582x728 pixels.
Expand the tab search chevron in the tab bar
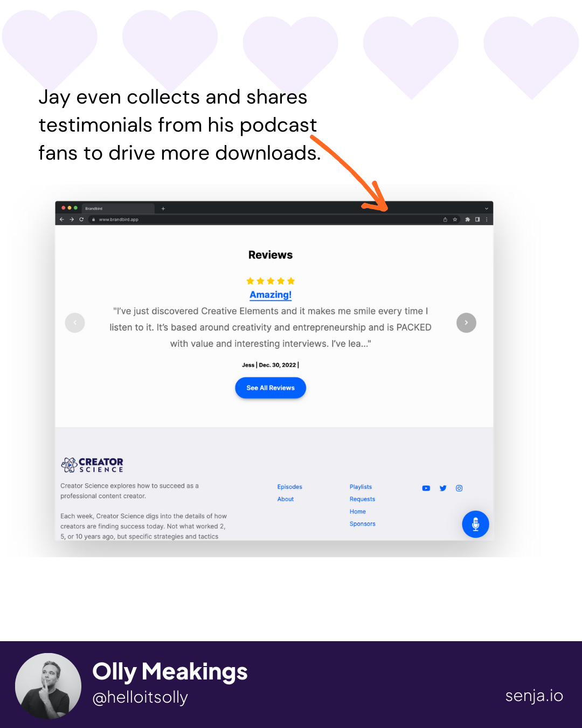pos(486,209)
